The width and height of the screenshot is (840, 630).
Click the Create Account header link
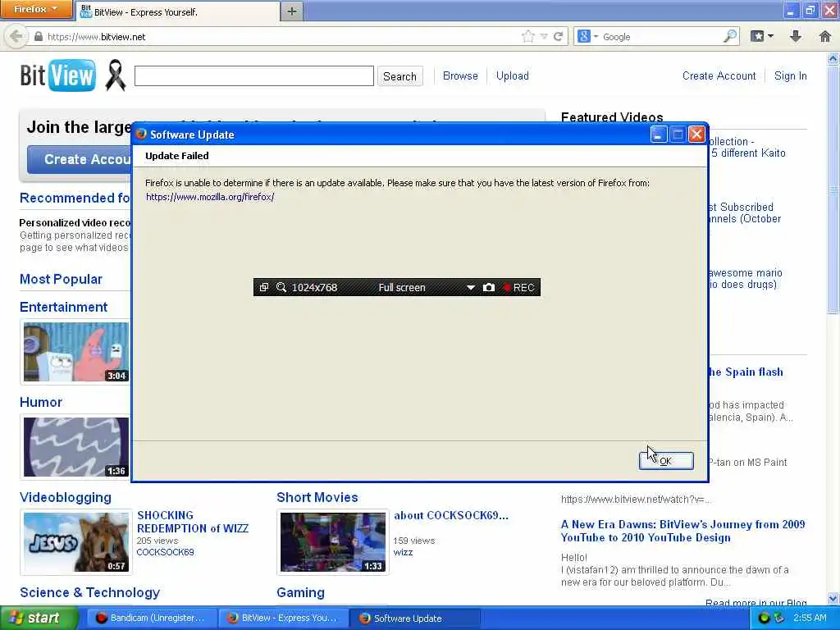719,76
